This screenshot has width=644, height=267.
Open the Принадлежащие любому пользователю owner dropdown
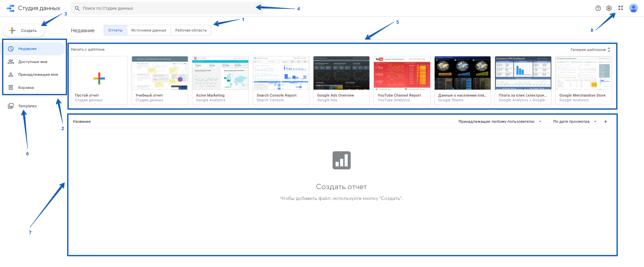500,121
